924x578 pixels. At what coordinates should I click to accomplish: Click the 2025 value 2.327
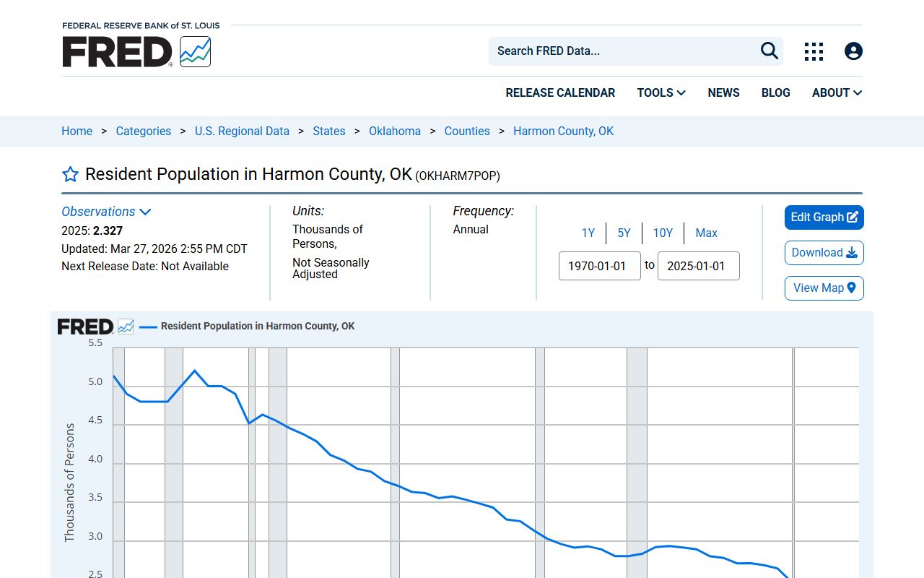108,230
